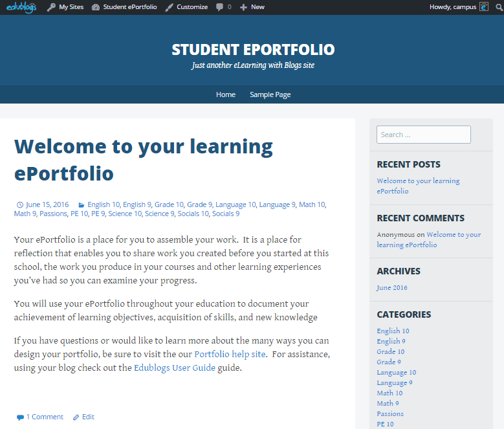Click the STUDENT EPORTFOLIO site title
The height and width of the screenshot is (429, 504).
tap(253, 49)
